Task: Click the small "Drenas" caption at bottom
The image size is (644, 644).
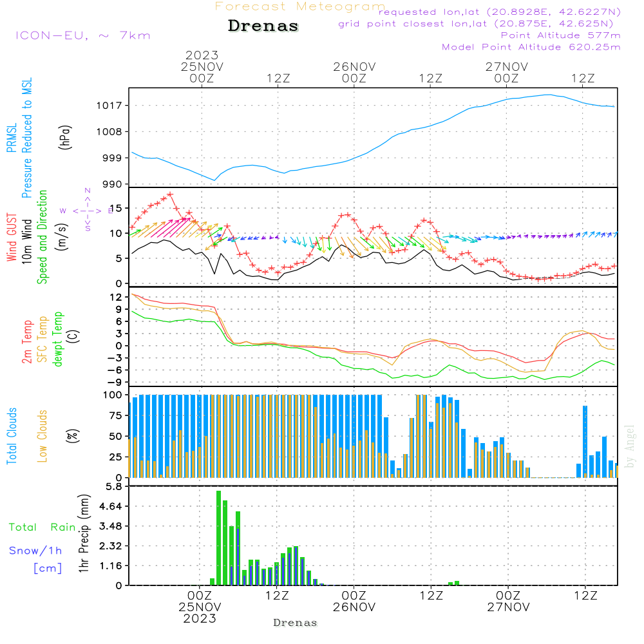Action: click(x=296, y=623)
